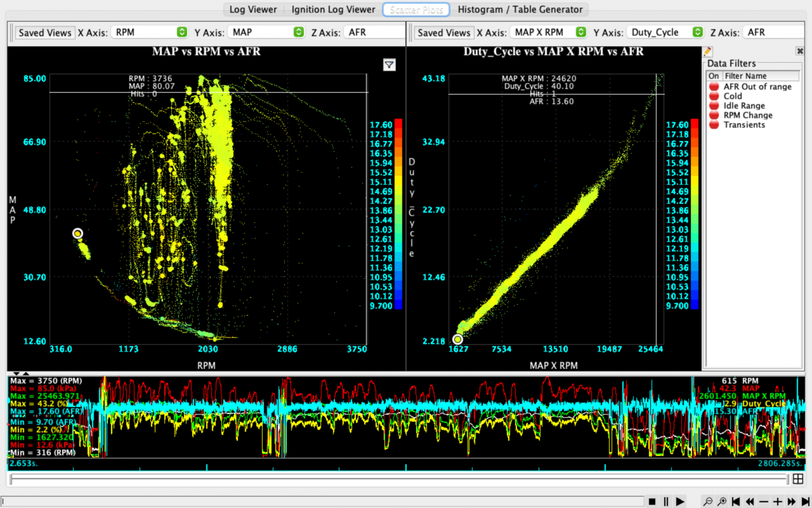Jump to the start of the log
This screenshot has height=508, width=812.
pyautogui.click(x=736, y=502)
